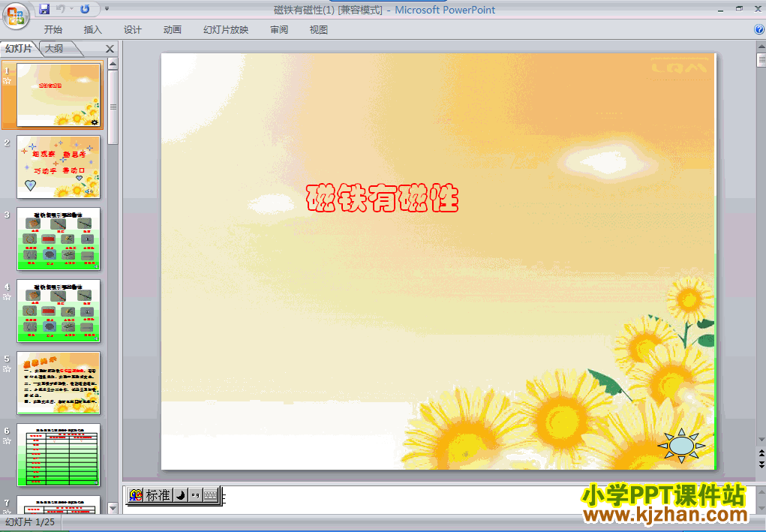Click the thumbnail pane scrollbar handle
The width and height of the screenshot is (766, 532).
113,107
